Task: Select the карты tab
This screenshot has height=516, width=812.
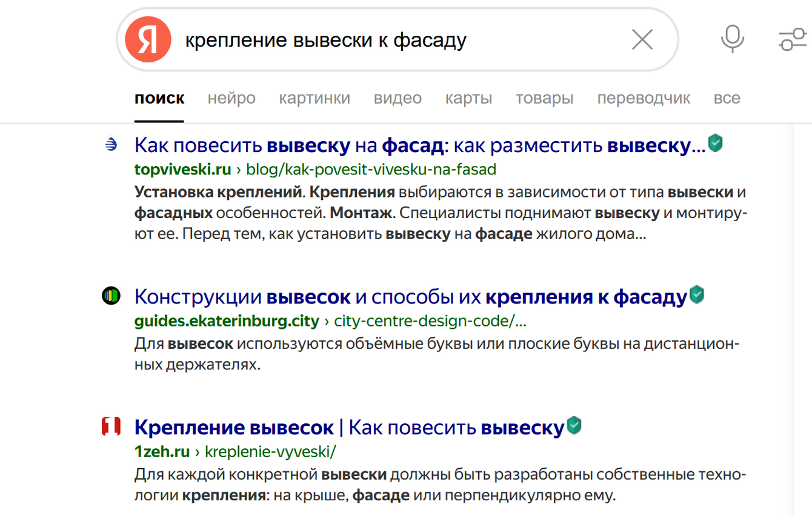Action: point(468,98)
